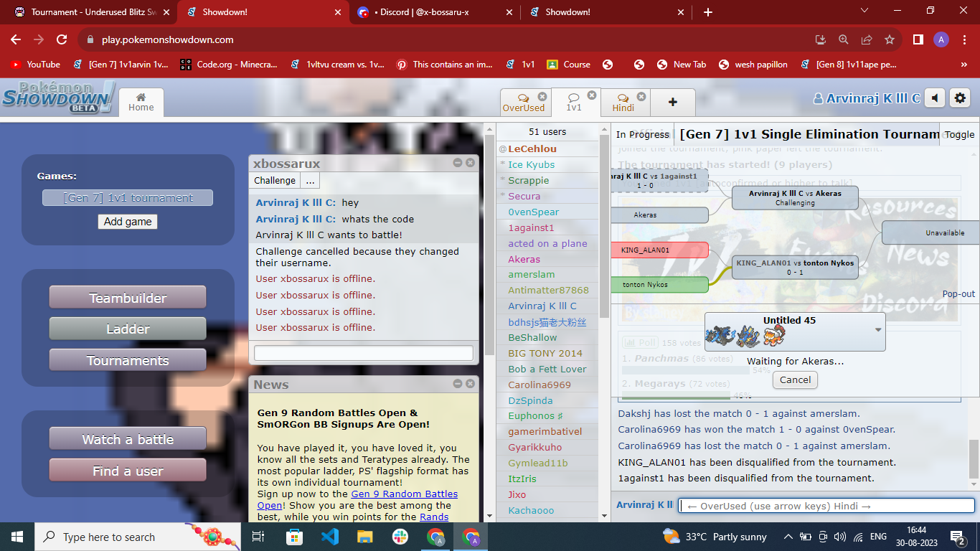Open Slack from the taskbar
Image resolution: width=980 pixels, height=551 pixels.
point(400,537)
